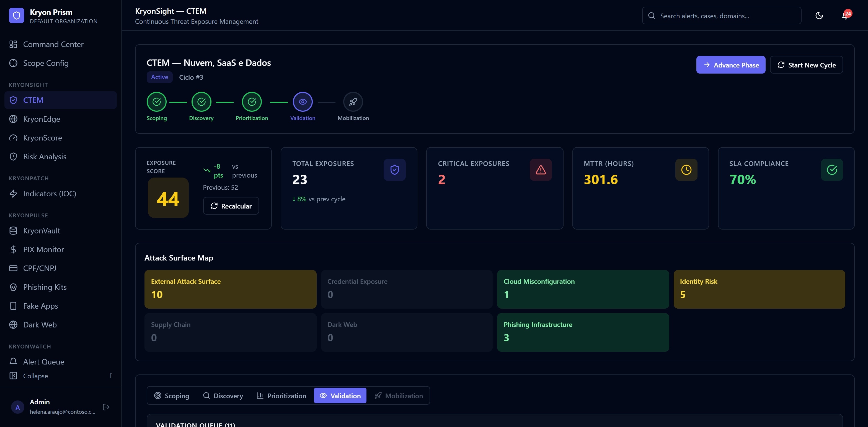
Task: Select Supply Chain tile
Action: (x=231, y=332)
